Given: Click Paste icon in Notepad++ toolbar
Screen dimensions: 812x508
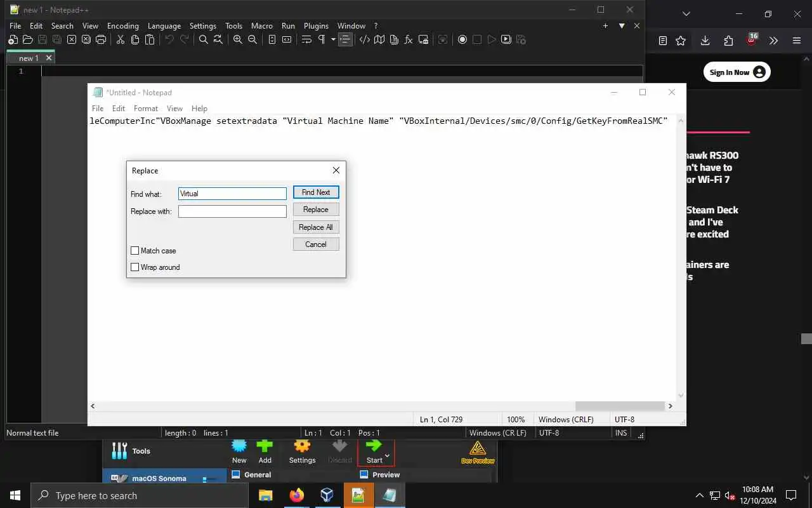Looking at the screenshot, I should [150, 39].
